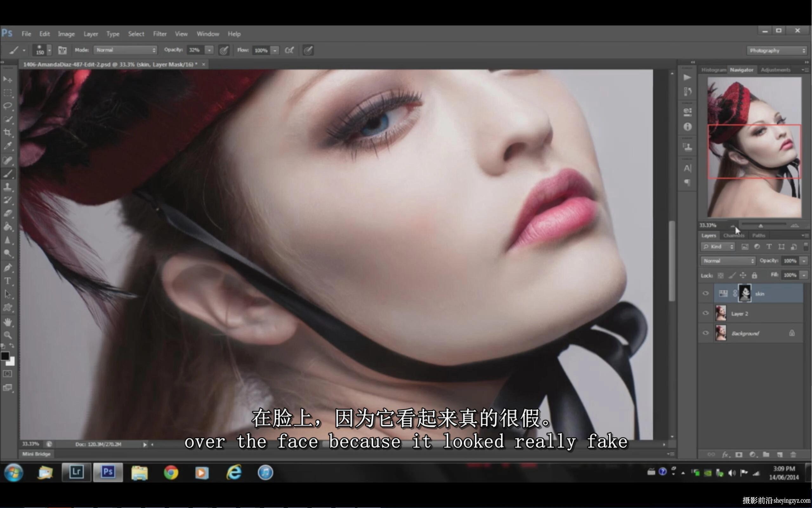Image resolution: width=812 pixels, height=508 pixels.
Task: Open the Select menu
Action: pyautogui.click(x=136, y=34)
